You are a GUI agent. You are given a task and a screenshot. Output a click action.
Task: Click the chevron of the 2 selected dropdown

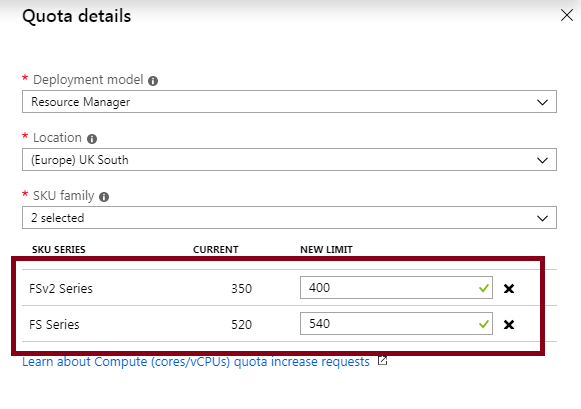[542, 218]
